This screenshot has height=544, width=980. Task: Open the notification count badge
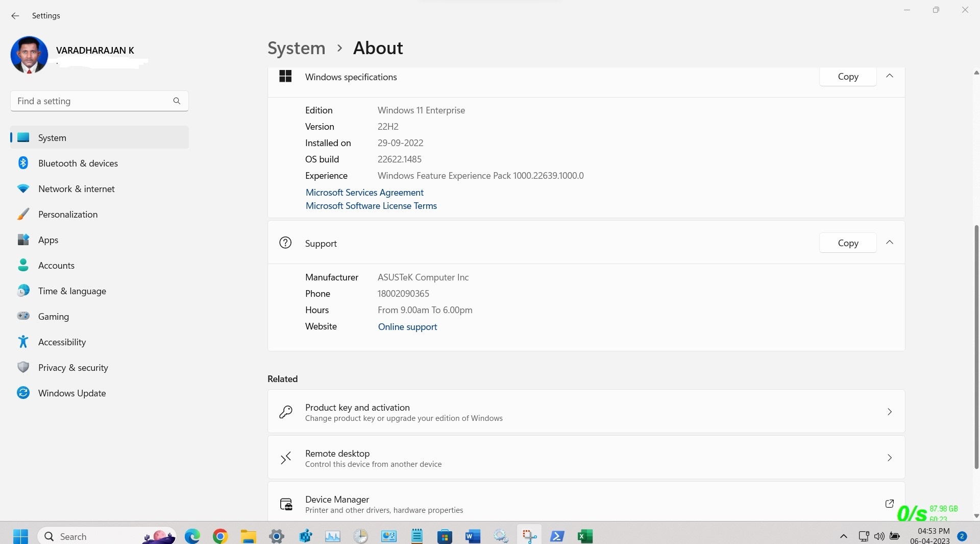coord(962,536)
